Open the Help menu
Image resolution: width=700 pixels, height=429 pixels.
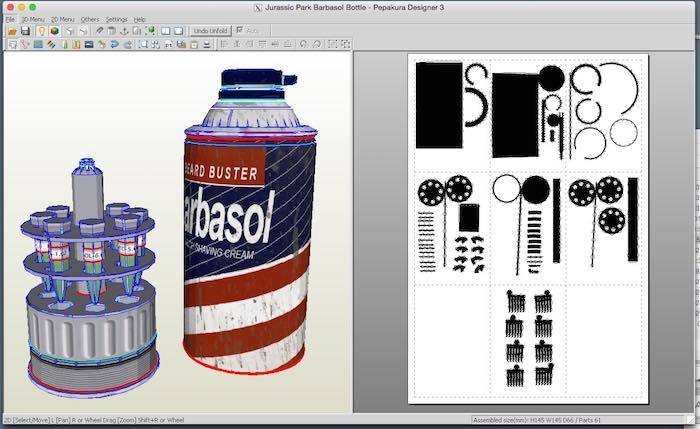[x=140, y=20]
